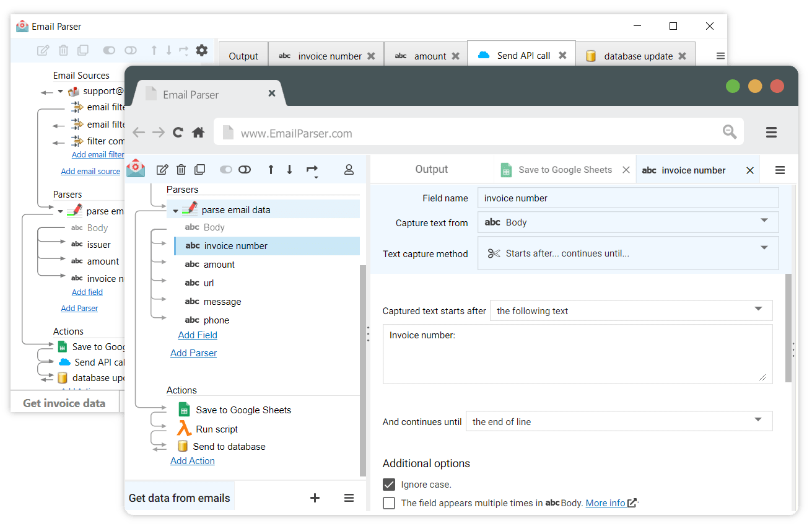Click the Add Field link
This screenshot has width=812, height=531.
click(x=198, y=335)
